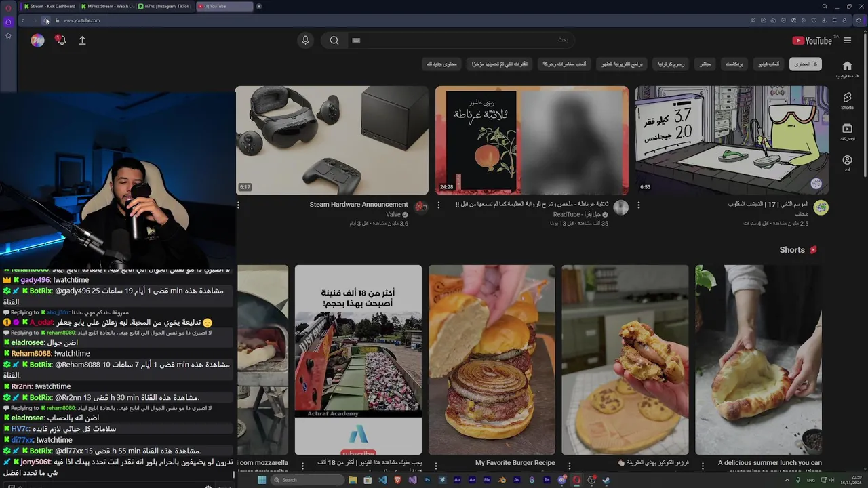The height and width of the screenshot is (488, 868).
Task: Go to Home in the YouTube sidebar
Action: coord(847,69)
